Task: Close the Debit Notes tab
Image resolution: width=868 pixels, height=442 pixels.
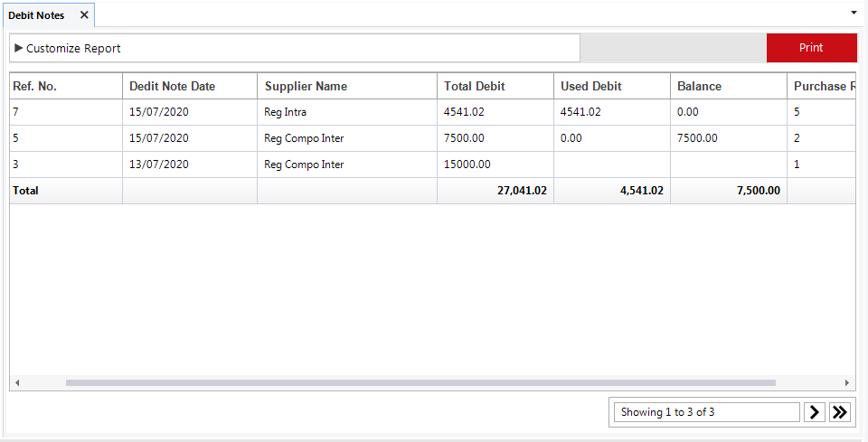Action: pos(84,15)
